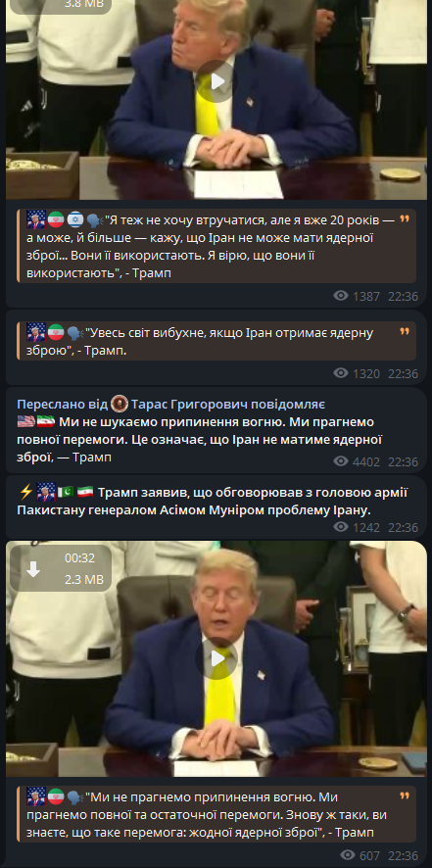Click the views eye icon showing 4402
Image resolution: width=432 pixels, height=868 pixels.
(x=341, y=461)
